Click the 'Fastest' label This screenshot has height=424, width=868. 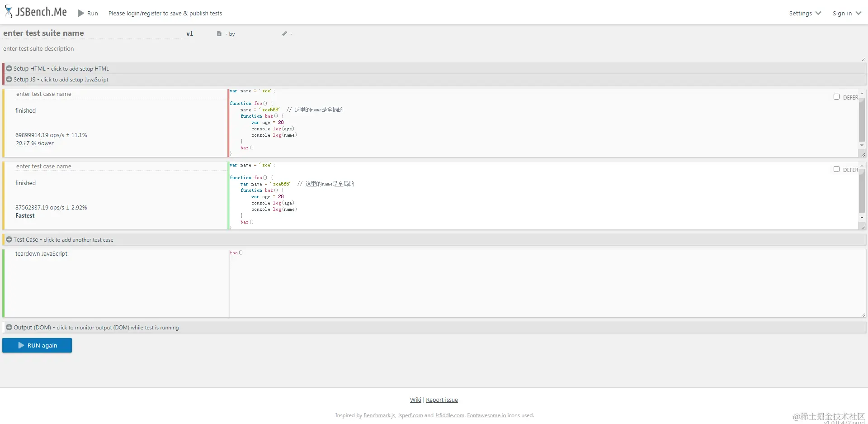pyautogui.click(x=25, y=216)
